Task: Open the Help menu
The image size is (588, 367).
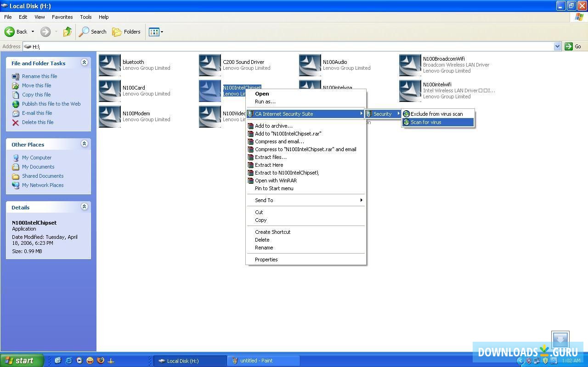Action: (104, 17)
